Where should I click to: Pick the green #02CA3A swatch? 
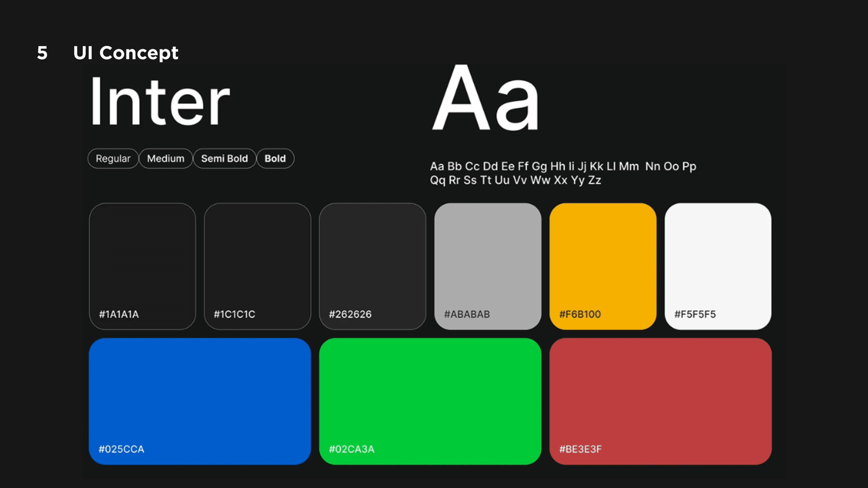430,401
